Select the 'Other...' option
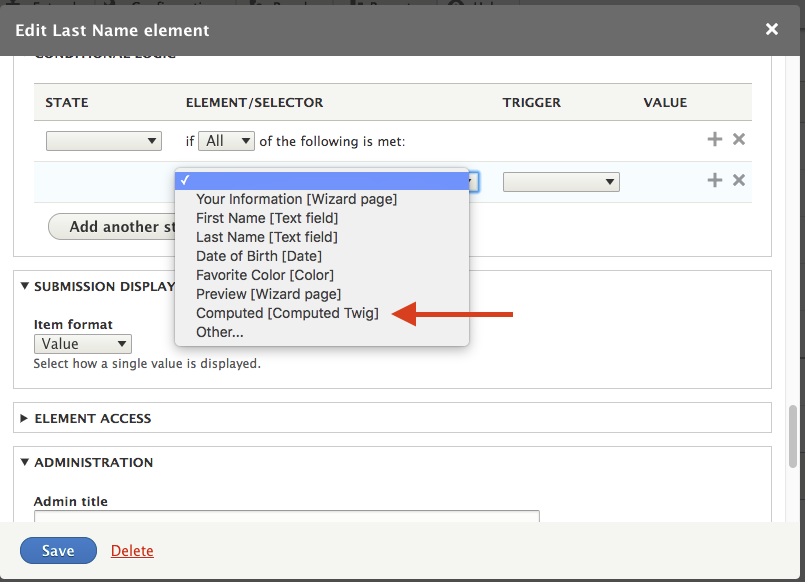 click(x=220, y=331)
